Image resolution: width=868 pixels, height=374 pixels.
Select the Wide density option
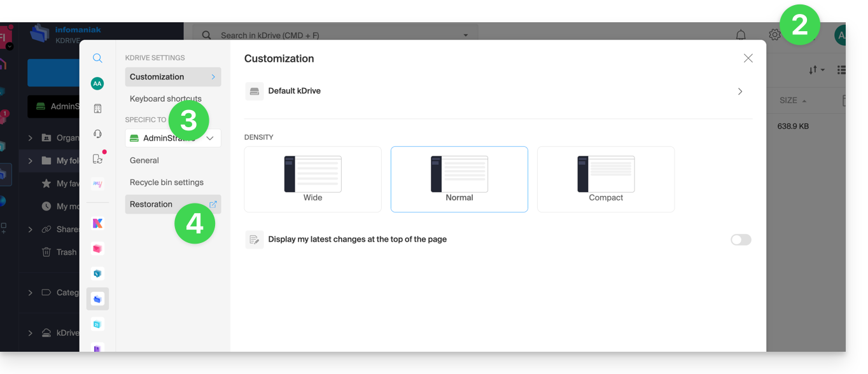(x=312, y=179)
